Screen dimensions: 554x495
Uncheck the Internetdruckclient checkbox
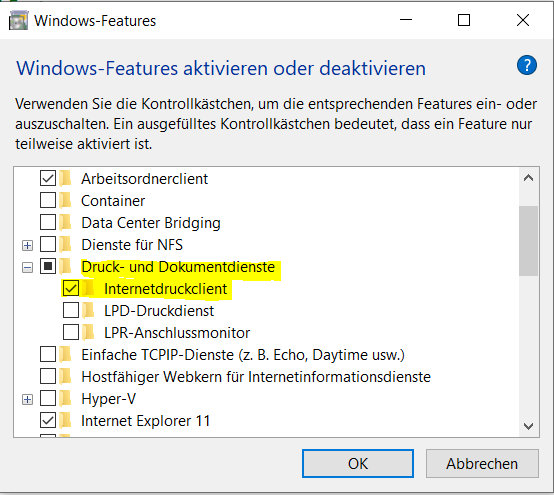coord(71,289)
